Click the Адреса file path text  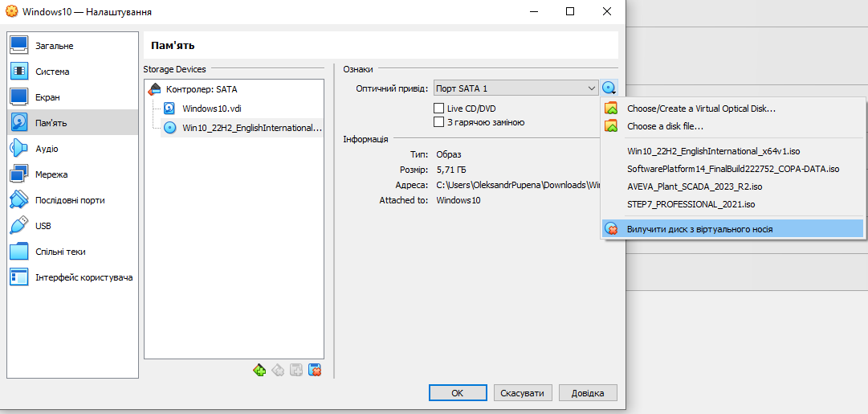tap(518, 185)
